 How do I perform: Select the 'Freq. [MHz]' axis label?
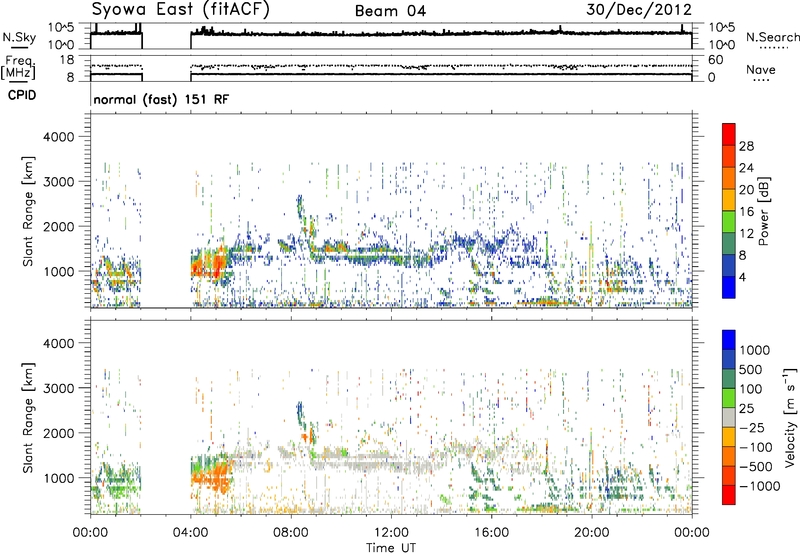click(18, 68)
